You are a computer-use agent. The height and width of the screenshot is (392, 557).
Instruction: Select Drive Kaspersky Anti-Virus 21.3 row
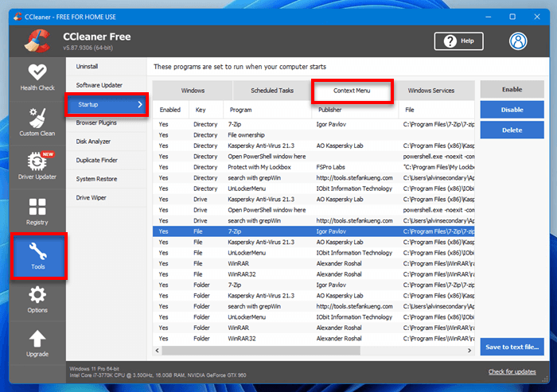coord(314,200)
